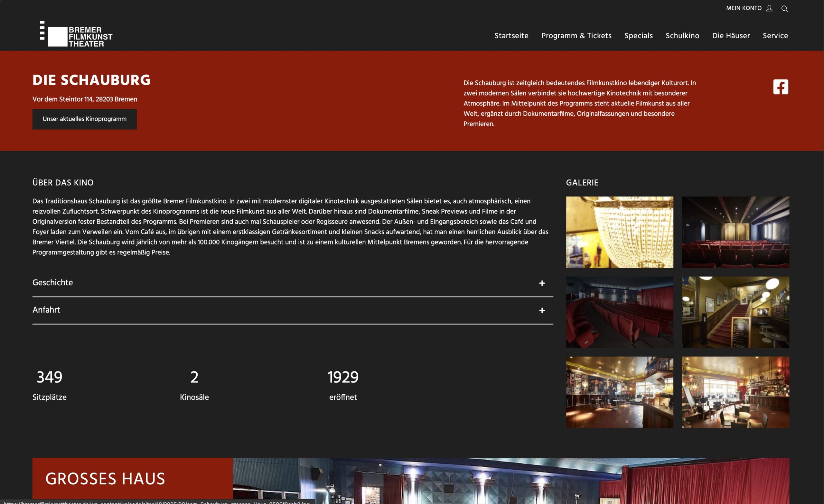Click the plus icon beside Geschichte
Screen dimensions: 824x504
[542, 283]
